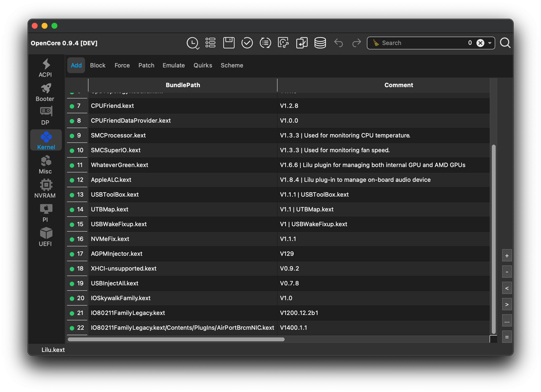Toggle enabled dot for AGPMInjector.kext row

coord(72,254)
